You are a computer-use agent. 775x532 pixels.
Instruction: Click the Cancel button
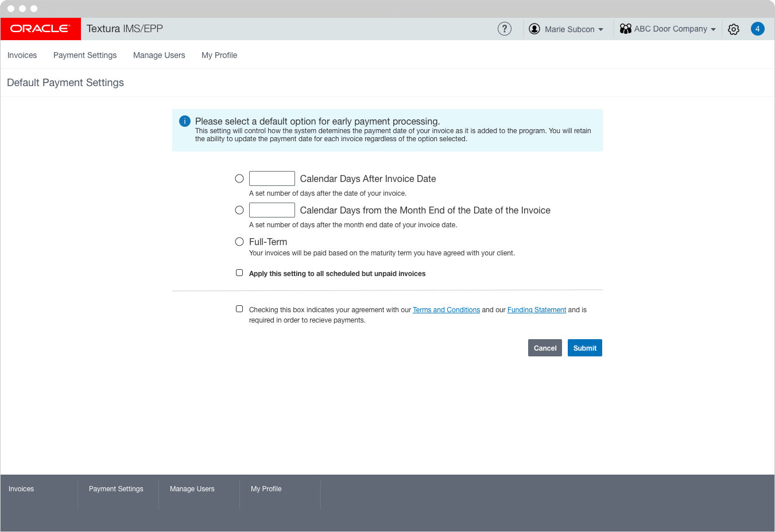[545, 348]
